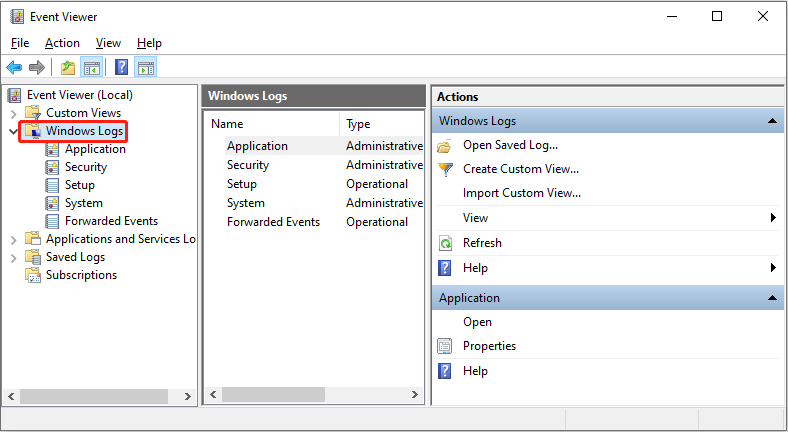
Task: Expand the Custom Views tree node
Action: [x=14, y=114]
